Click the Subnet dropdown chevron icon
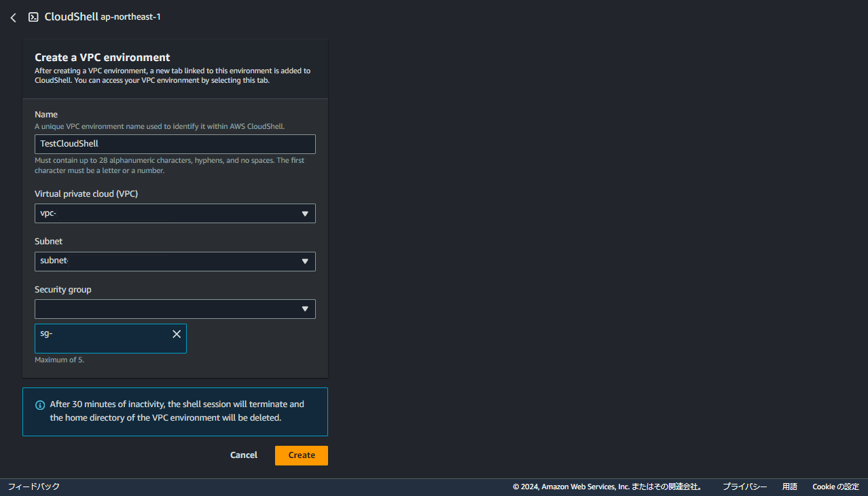This screenshot has height=496, width=868. pyautogui.click(x=305, y=261)
